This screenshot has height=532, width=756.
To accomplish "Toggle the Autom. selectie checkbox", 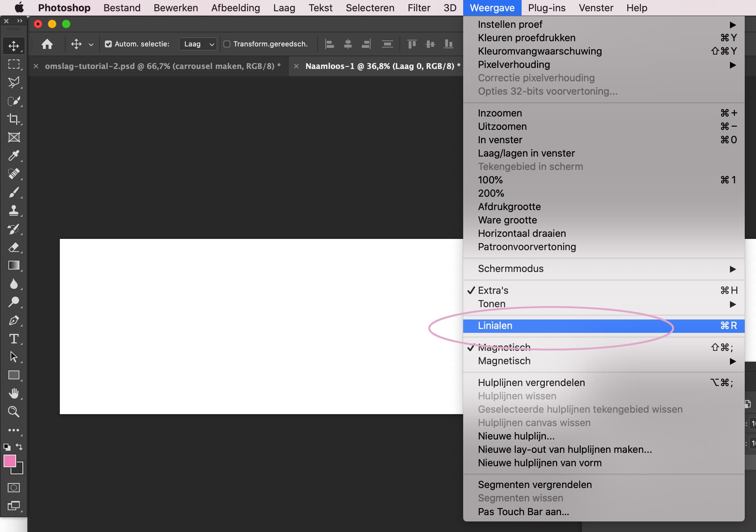I will (x=108, y=44).
